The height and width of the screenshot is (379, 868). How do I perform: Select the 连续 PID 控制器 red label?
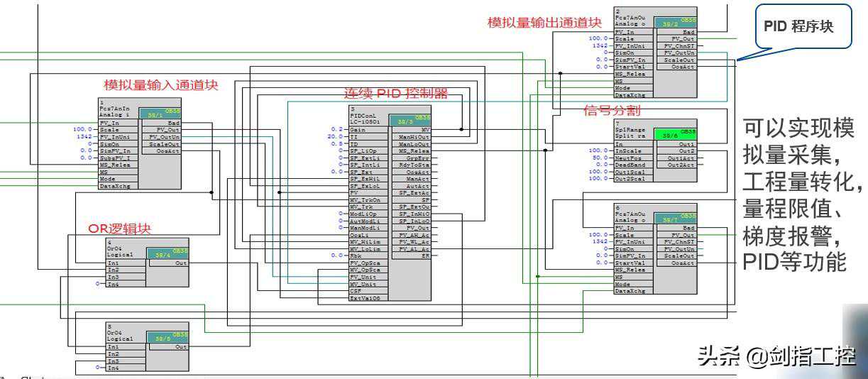pyautogui.click(x=396, y=93)
